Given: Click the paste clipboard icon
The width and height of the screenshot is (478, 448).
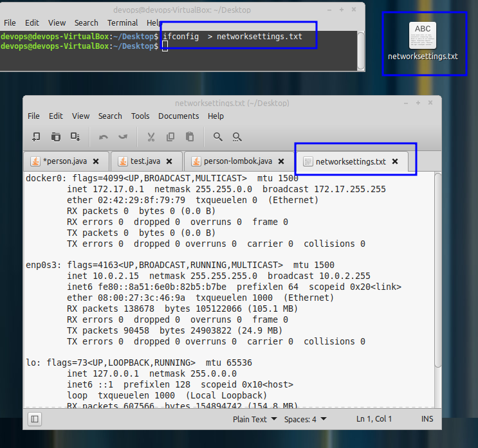Looking at the screenshot, I should pos(190,137).
